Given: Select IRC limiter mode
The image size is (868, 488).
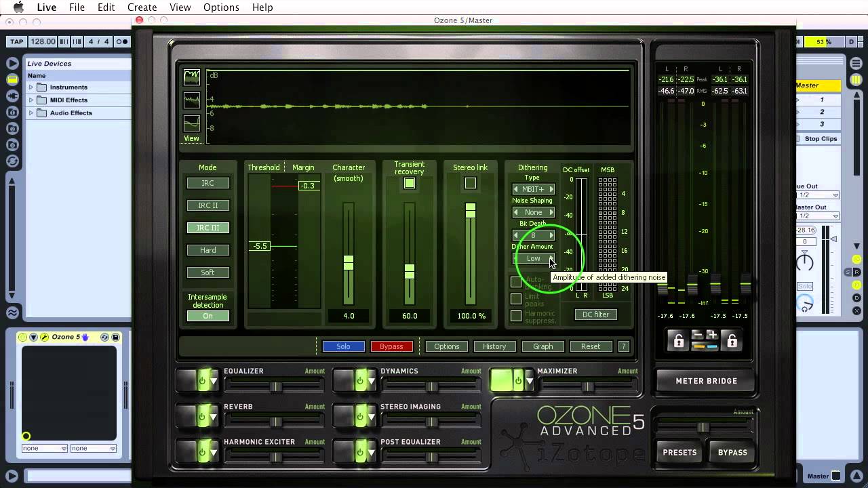Looking at the screenshot, I should pos(208,183).
